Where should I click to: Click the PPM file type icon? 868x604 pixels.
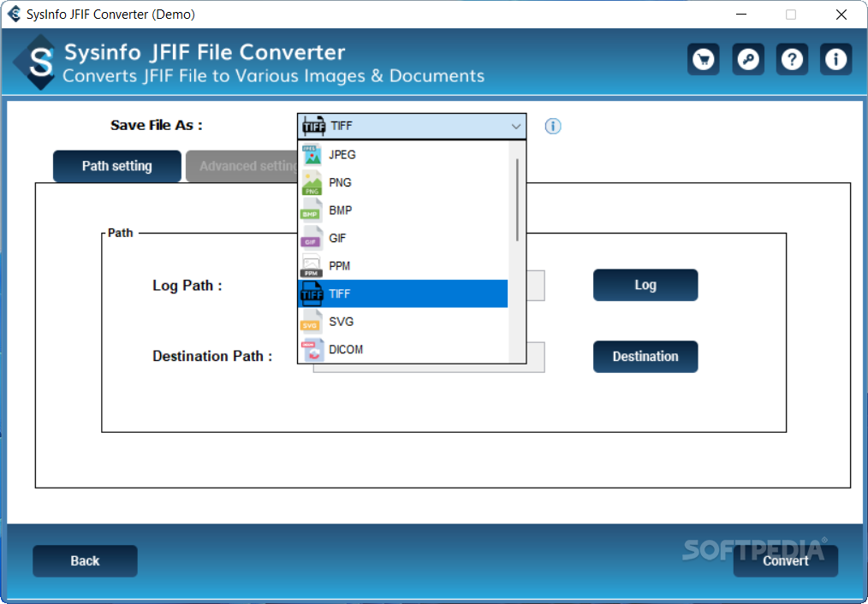[312, 266]
